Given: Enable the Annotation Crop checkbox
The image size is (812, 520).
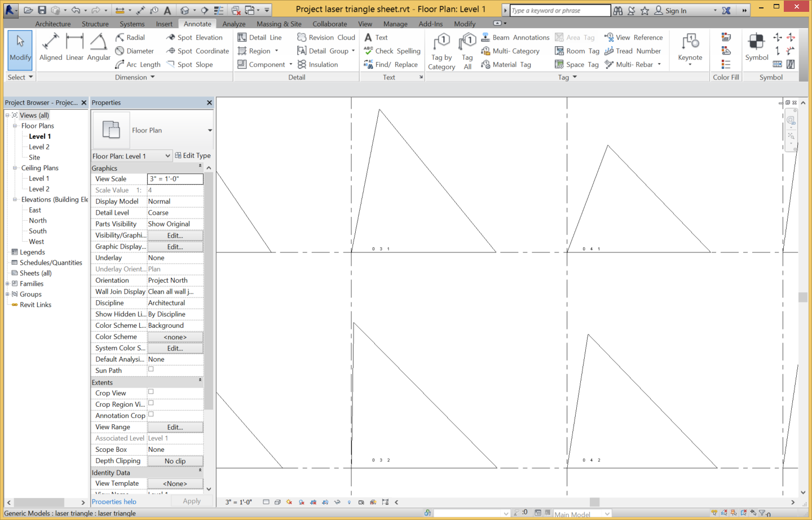Looking at the screenshot, I should coord(151,415).
